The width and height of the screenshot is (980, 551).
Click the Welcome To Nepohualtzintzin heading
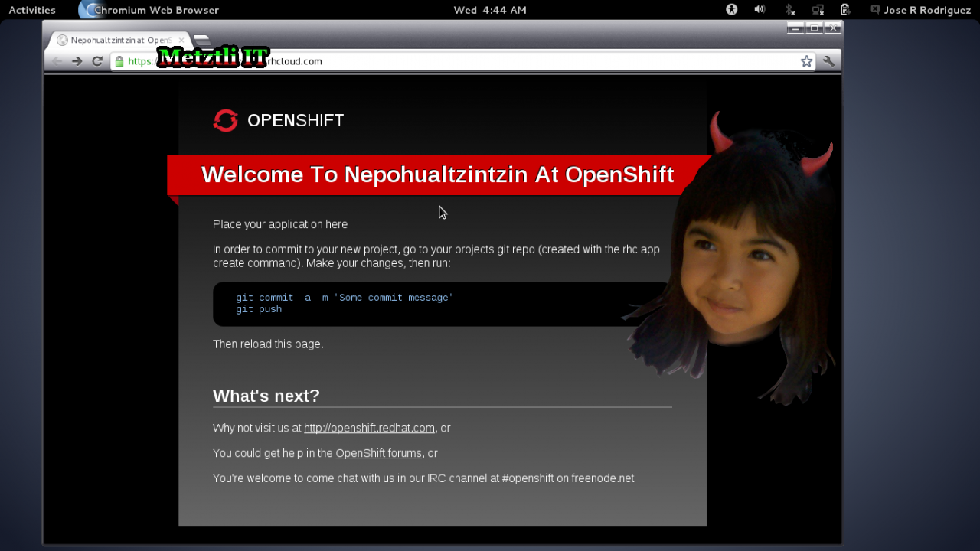click(437, 174)
